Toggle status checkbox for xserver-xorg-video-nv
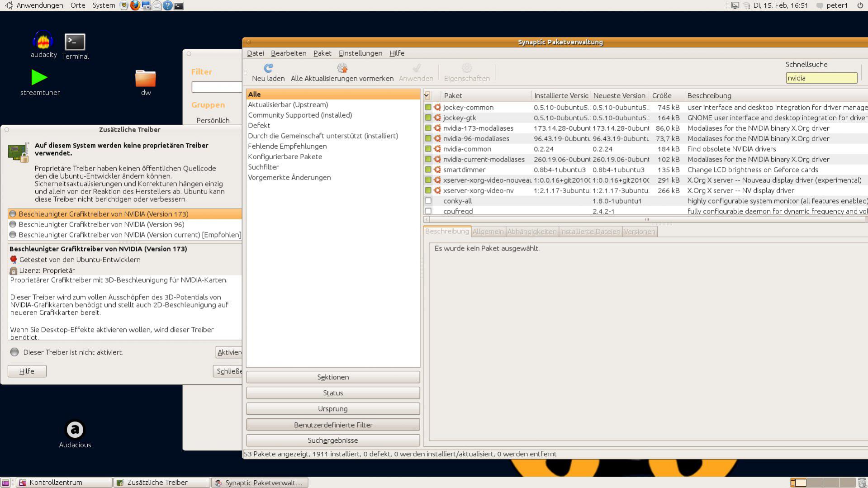 point(428,190)
